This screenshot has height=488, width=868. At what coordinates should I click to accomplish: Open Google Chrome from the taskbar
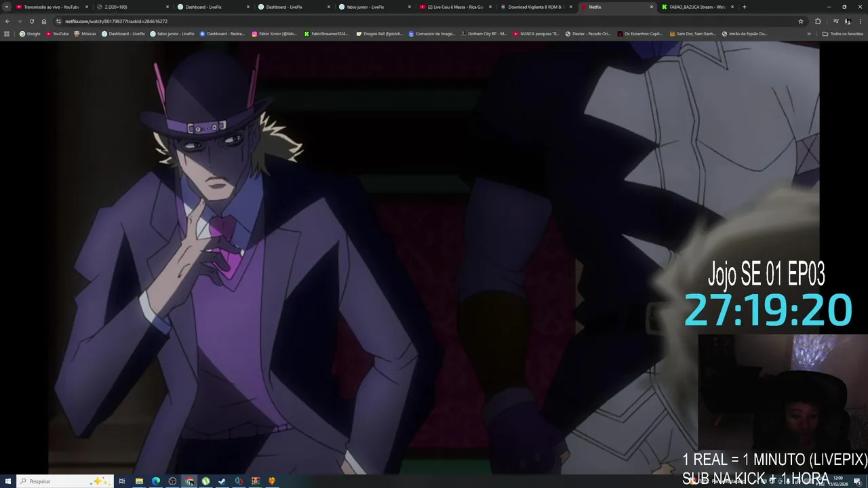tap(189, 481)
